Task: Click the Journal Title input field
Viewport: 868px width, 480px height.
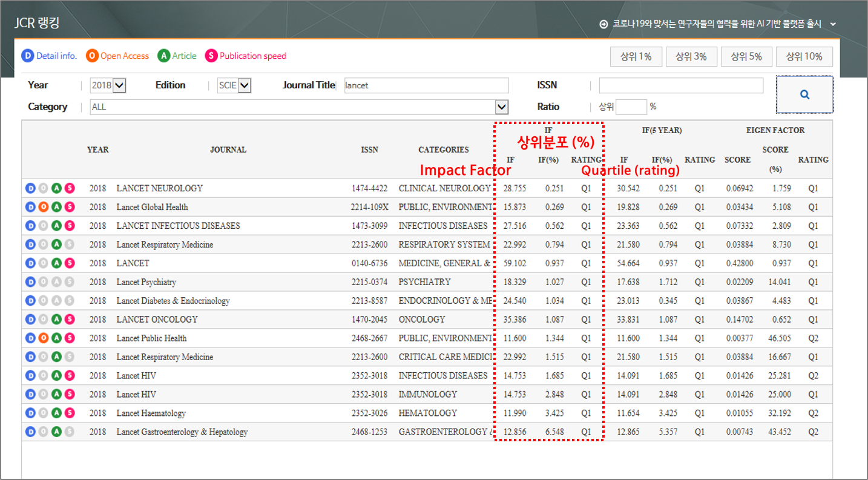Action: pyautogui.click(x=426, y=85)
